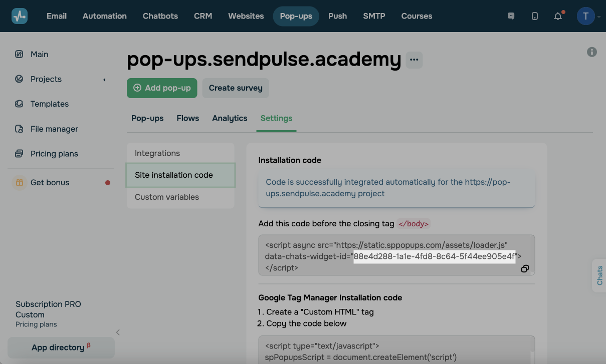This screenshot has height=364, width=606.
Task: Open the notifications bell
Action: coord(558,16)
